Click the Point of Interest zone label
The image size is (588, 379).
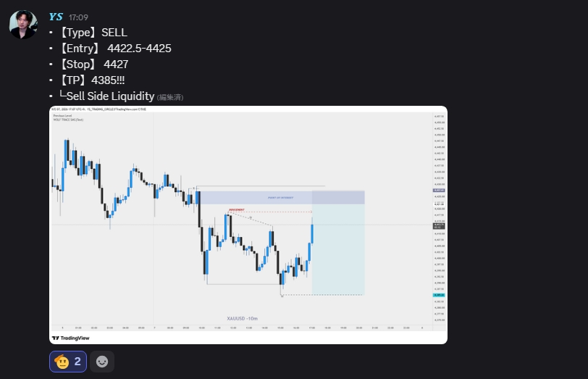[x=280, y=197]
